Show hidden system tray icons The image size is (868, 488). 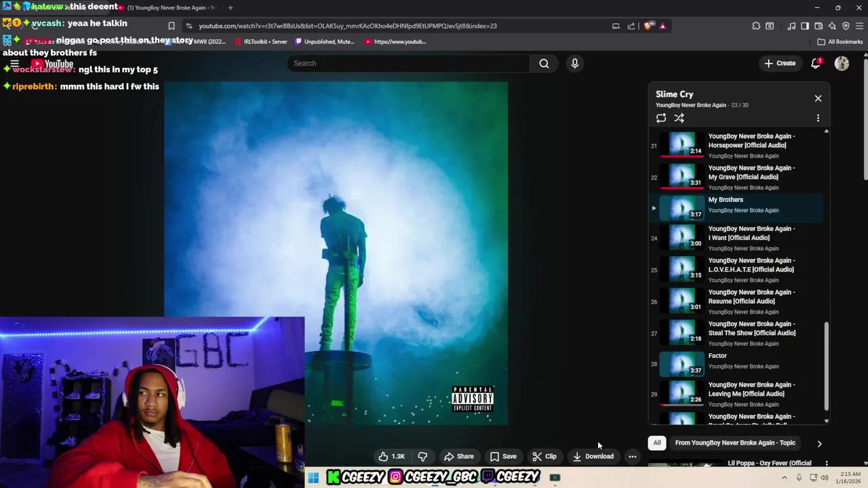pyautogui.click(x=785, y=478)
